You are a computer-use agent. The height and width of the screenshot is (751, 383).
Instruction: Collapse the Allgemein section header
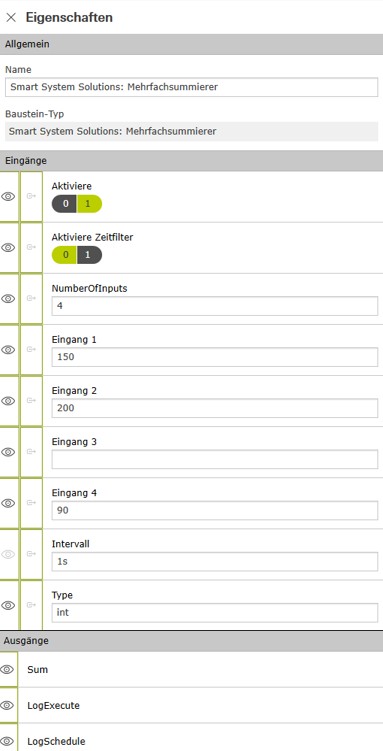(192, 45)
